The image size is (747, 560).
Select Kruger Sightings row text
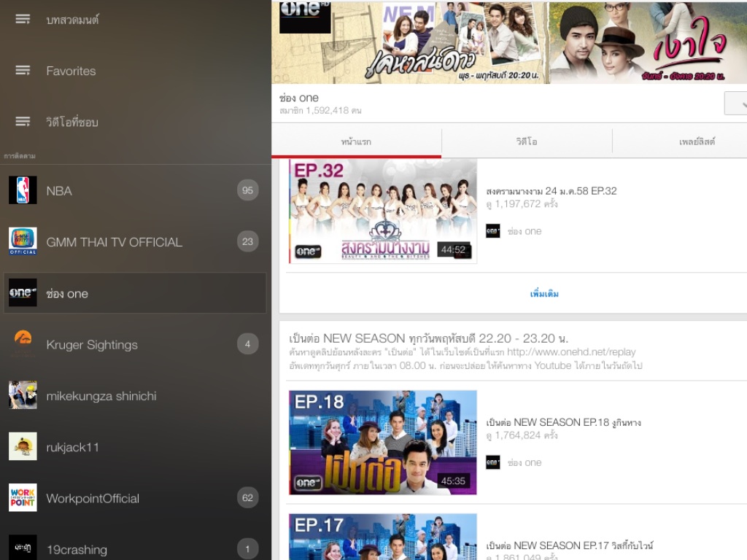coord(92,345)
